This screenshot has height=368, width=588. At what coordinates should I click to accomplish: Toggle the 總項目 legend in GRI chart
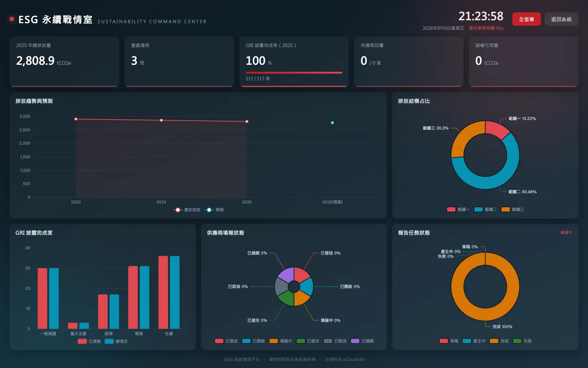[x=116, y=341]
